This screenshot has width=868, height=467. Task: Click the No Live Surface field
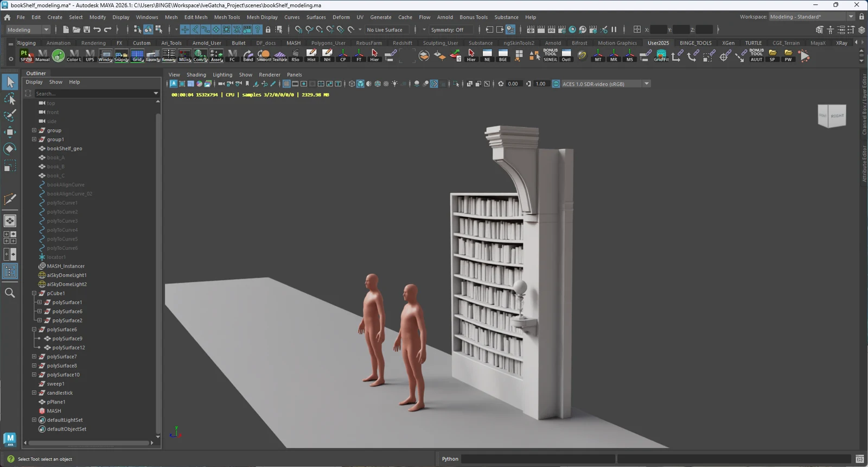point(387,30)
